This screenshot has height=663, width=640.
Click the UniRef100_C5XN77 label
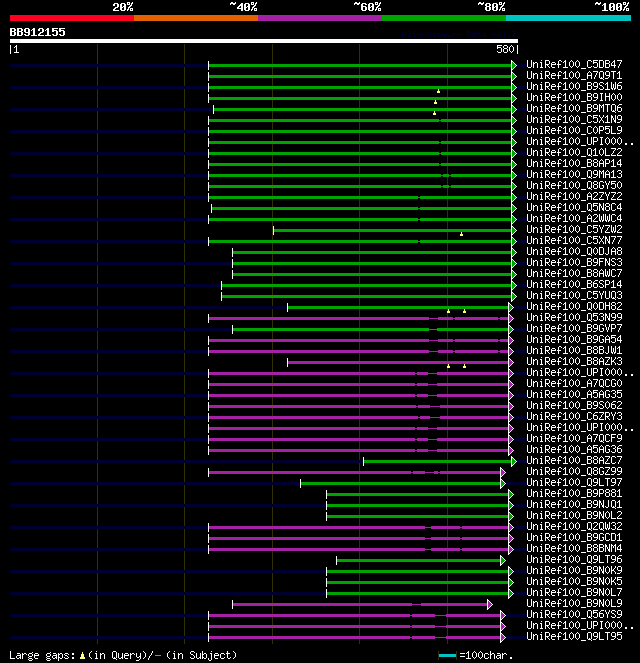[574, 240]
